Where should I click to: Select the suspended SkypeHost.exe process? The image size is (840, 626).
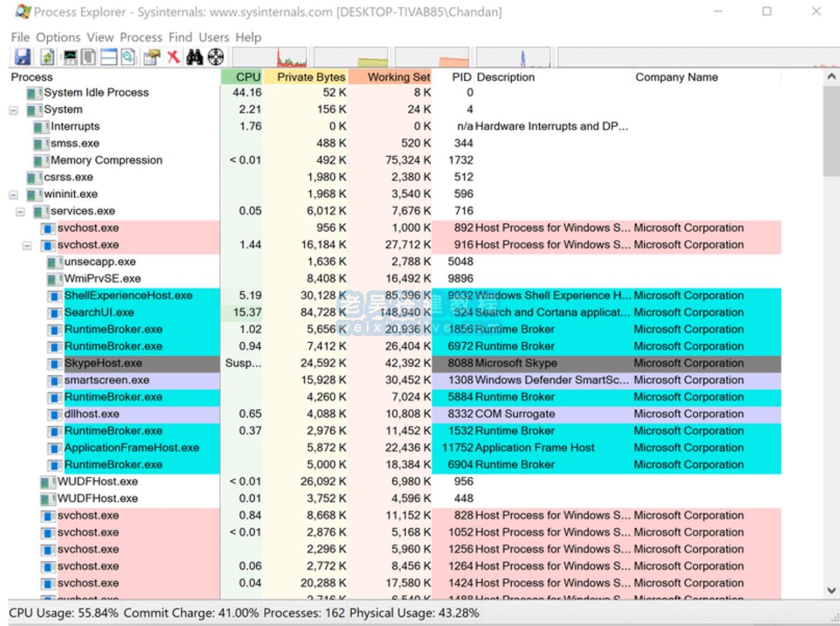pos(395,363)
